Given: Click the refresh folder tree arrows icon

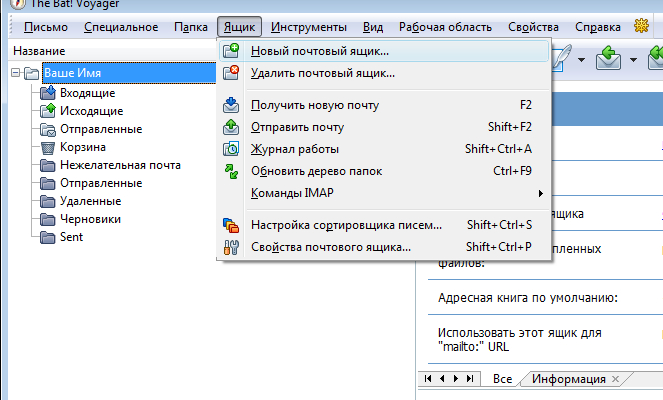Looking at the screenshot, I should (231, 171).
